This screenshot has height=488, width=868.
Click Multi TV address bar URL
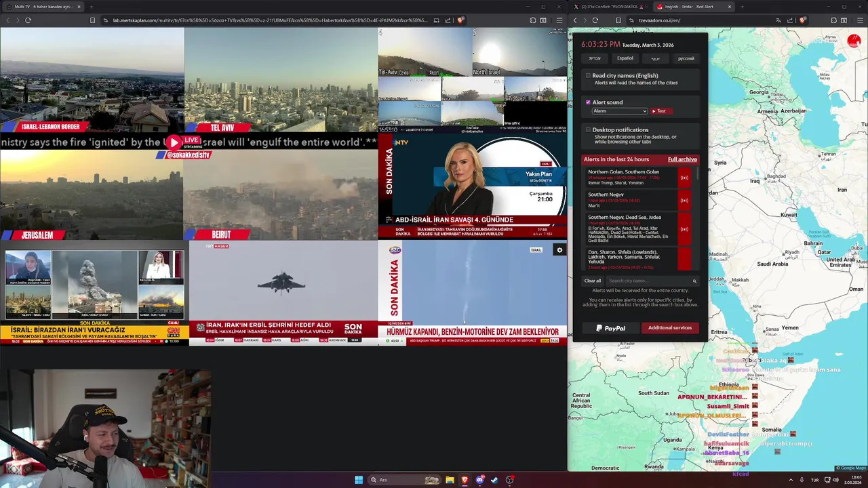tap(270, 20)
